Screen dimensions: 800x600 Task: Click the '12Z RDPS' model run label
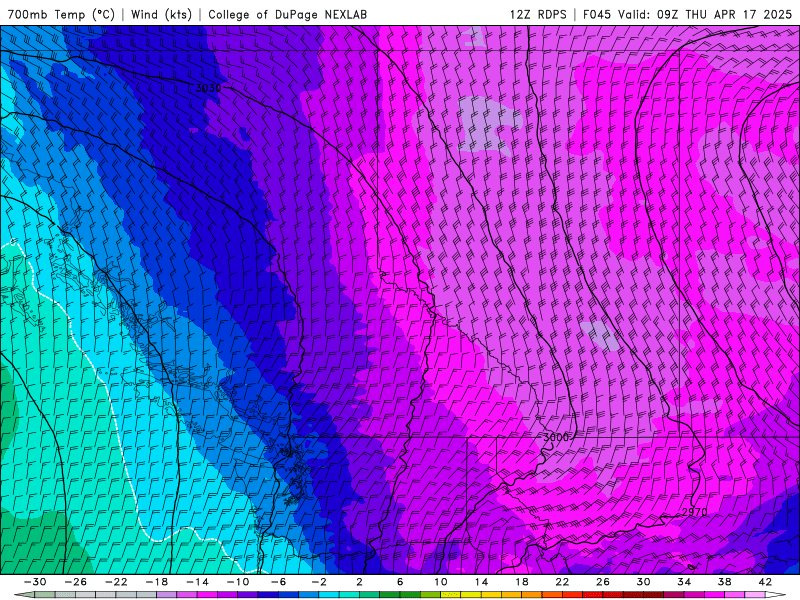tap(538, 14)
